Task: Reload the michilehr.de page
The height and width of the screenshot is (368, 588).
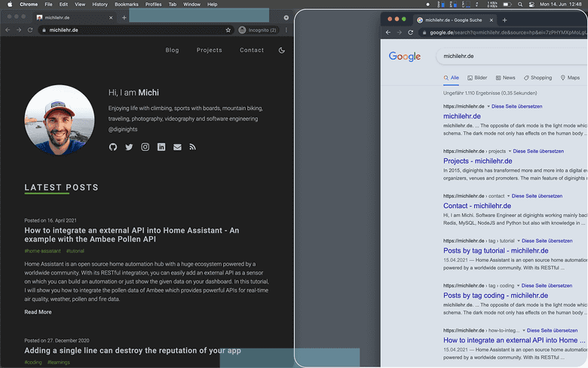Action: [x=29, y=30]
